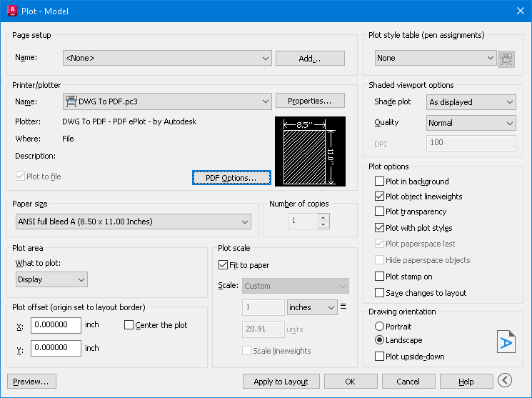Viewport: 532px width, 398px height.
Task: Toggle Center the plot checkbox
Action: click(129, 325)
